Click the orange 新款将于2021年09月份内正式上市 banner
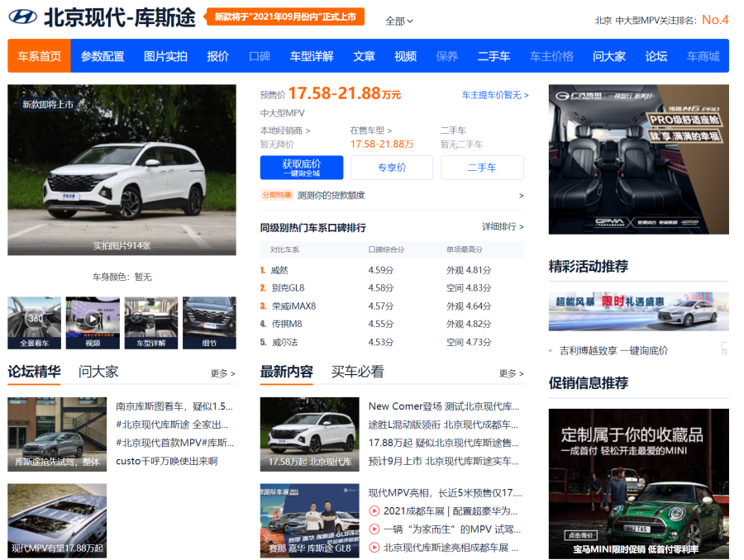744x560 pixels. click(x=284, y=17)
